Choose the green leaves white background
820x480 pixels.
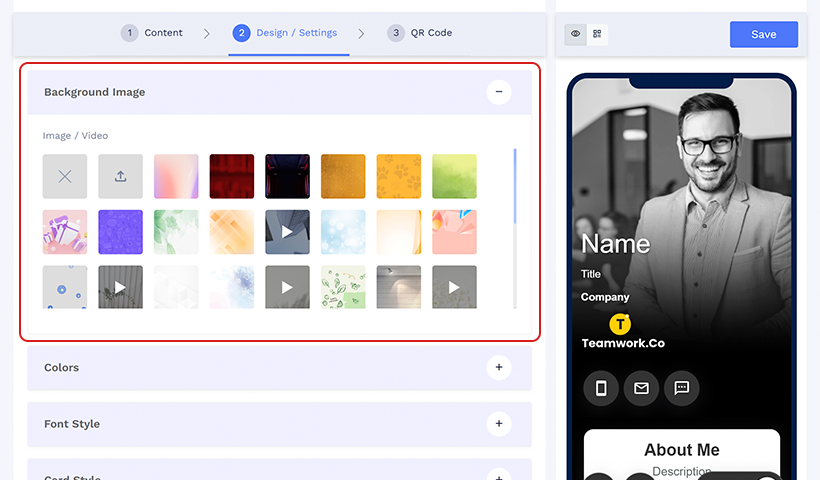(176, 232)
